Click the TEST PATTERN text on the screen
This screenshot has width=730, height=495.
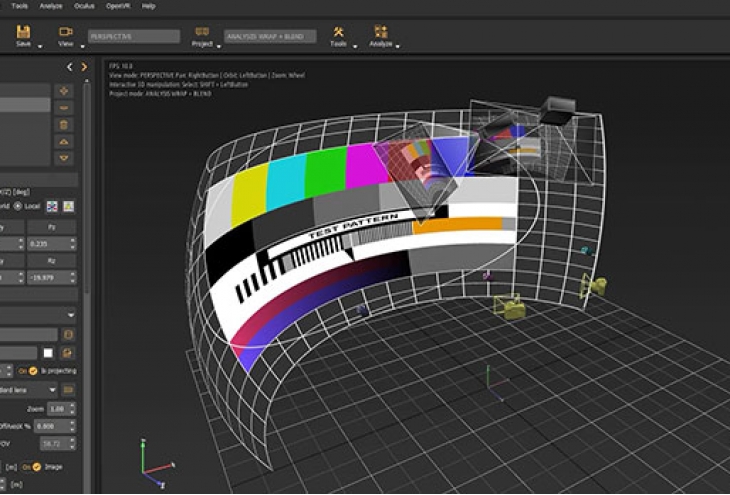pyautogui.click(x=352, y=225)
